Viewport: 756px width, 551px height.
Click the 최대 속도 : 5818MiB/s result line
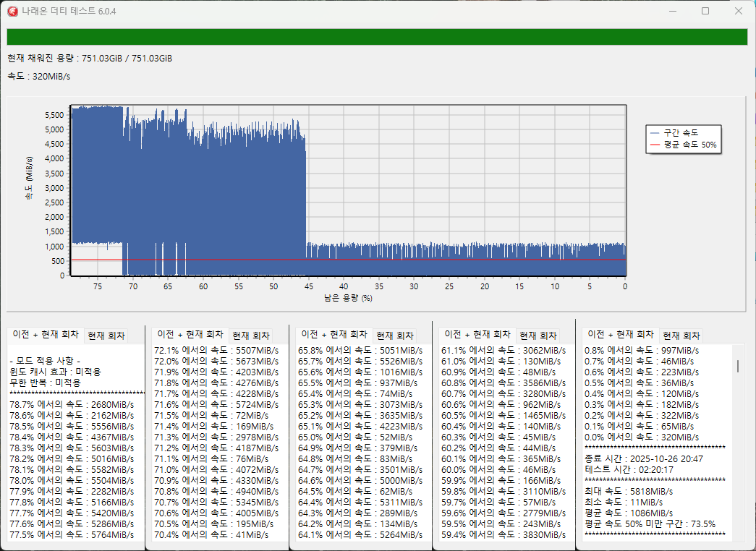point(628,491)
